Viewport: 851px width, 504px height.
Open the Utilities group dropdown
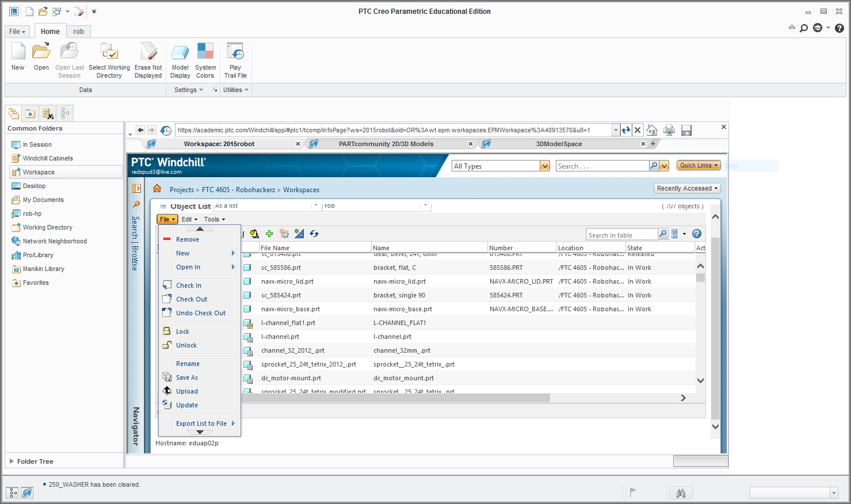[x=236, y=90]
